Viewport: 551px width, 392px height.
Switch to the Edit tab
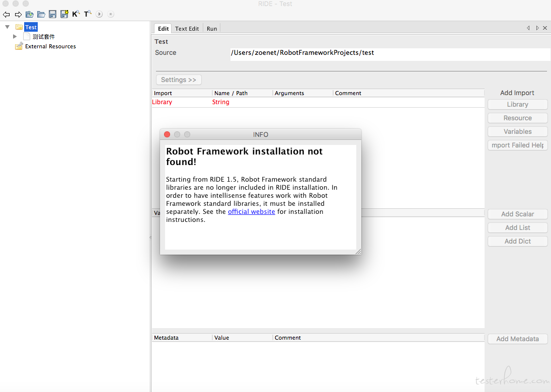pyautogui.click(x=163, y=29)
